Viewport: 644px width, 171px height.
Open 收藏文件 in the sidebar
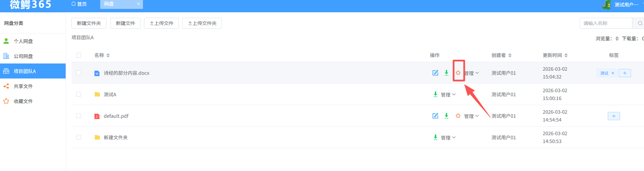[x=23, y=101]
